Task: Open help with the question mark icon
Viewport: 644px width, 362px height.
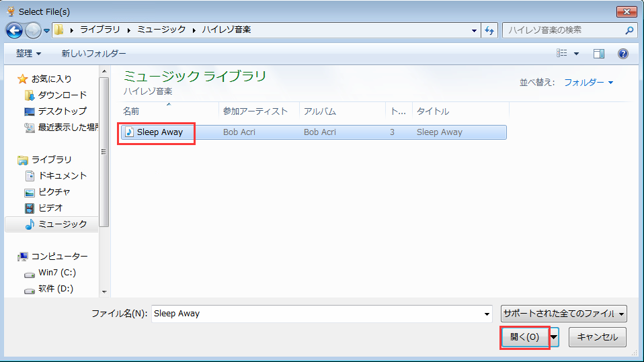Action: (x=622, y=54)
